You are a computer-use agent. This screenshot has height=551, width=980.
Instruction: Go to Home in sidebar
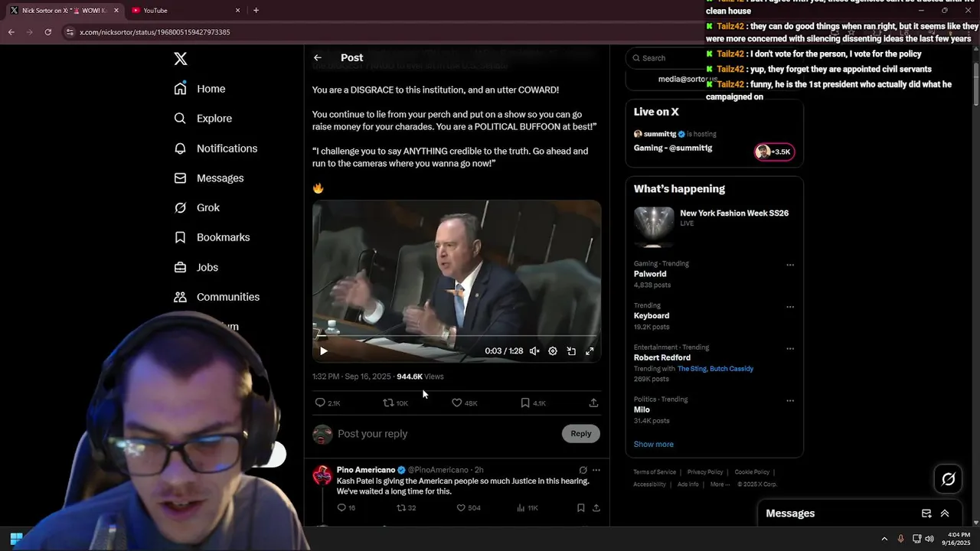coord(200,89)
